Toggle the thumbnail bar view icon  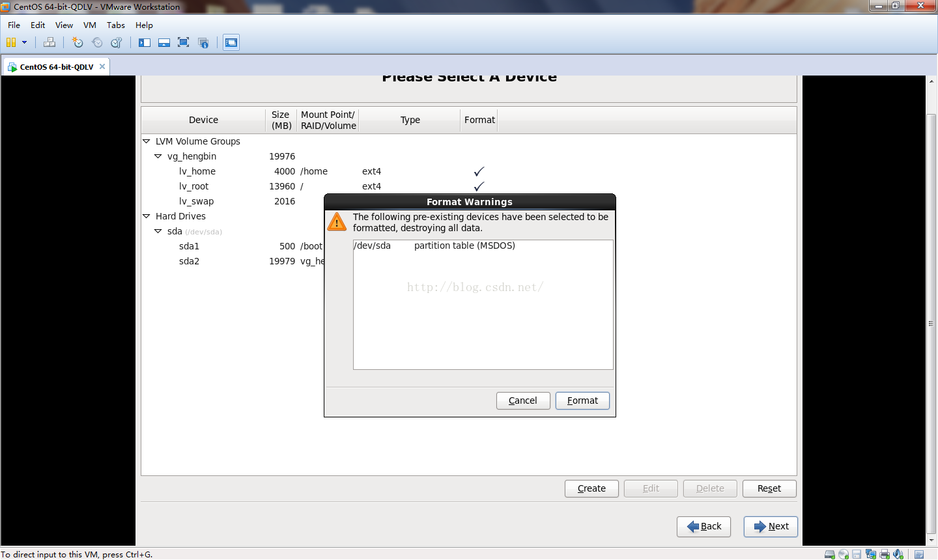point(164,42)
